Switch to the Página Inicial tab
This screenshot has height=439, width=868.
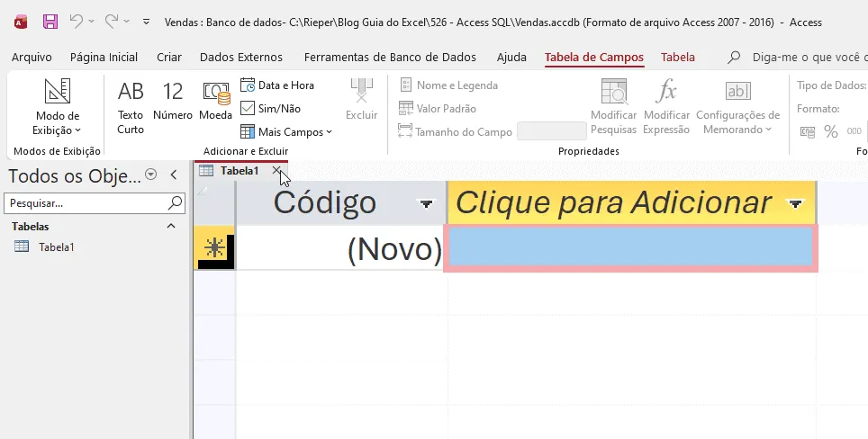pos(104,57)
